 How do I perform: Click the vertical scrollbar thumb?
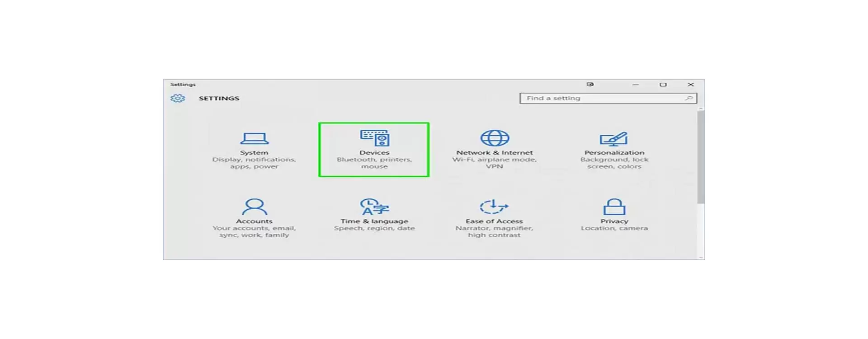[701, 156]
